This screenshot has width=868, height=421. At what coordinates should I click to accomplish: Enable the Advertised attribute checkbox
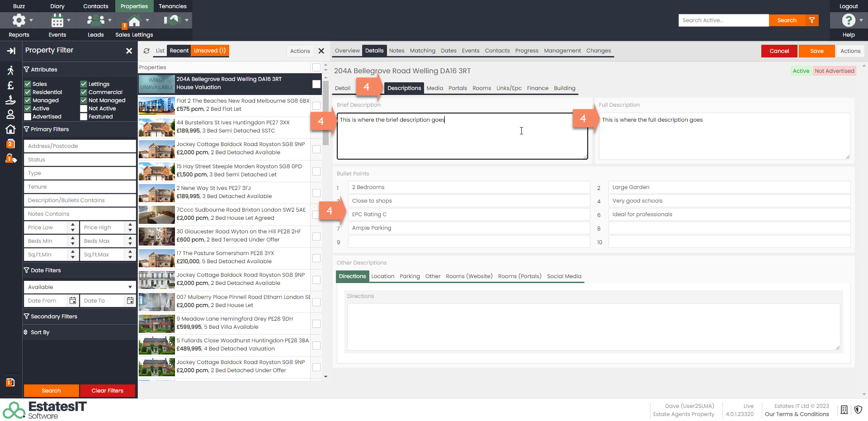(x=28, y=117)
